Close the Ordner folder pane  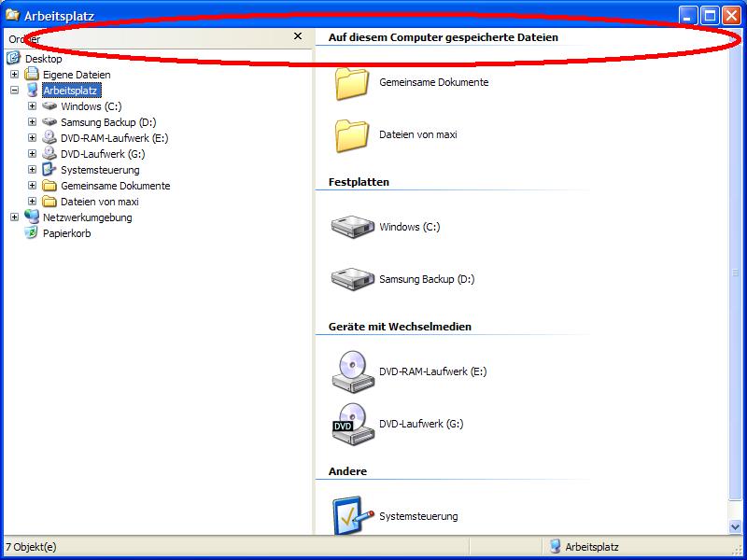(x=298, y=36)
